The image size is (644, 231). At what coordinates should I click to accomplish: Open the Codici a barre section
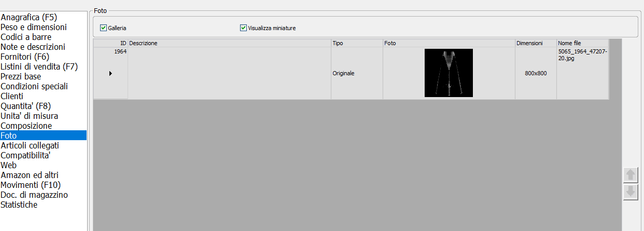pos(26,37)
